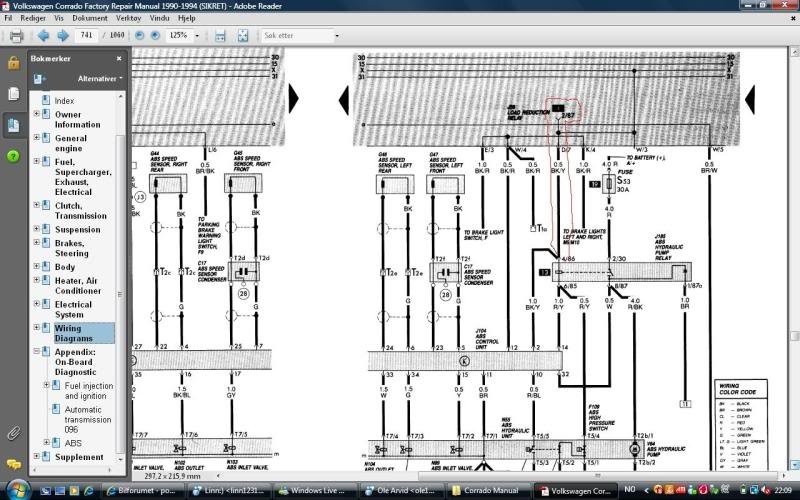This screenshot has width=800, height=500.
Task: Open the Verktøy menu
Action: click(128, 18)
